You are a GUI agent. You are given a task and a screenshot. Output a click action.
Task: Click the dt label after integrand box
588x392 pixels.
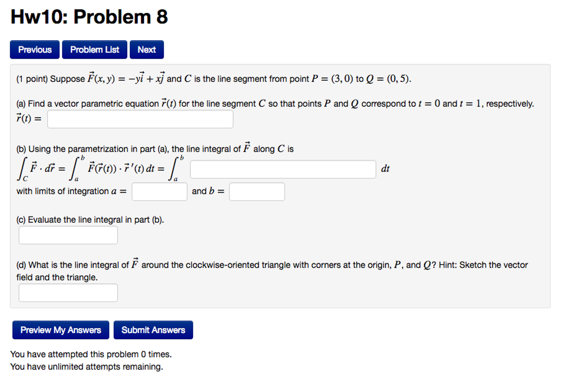point(385,169)
